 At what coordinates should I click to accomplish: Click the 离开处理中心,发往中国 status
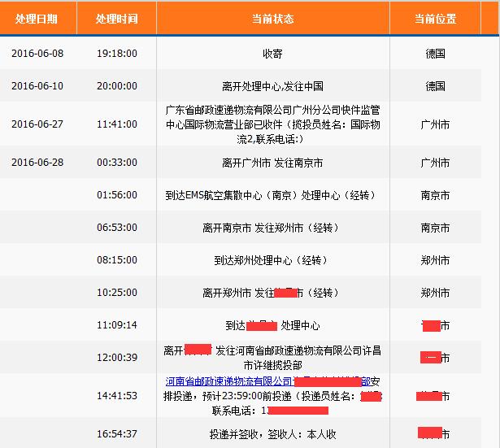tap(272, 86)
